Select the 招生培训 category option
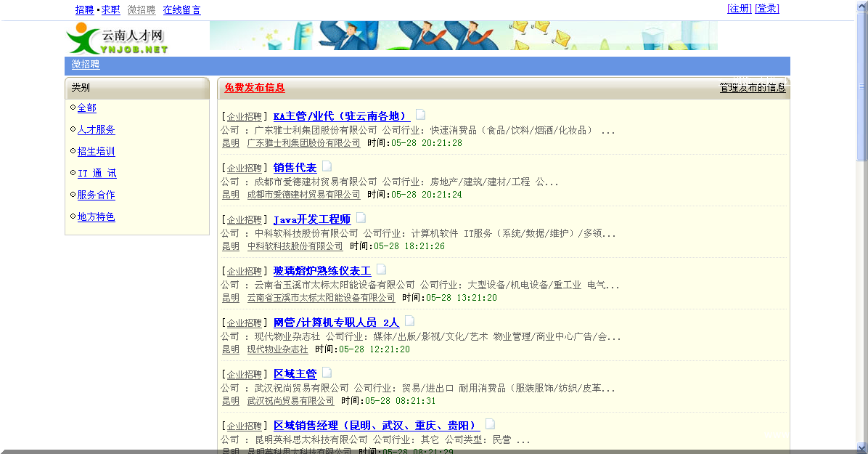This screenshot has height=454, width=868. point(95,151)
